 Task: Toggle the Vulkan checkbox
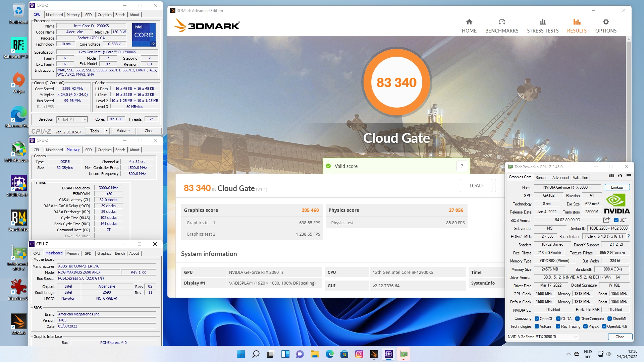coord(537,326)
